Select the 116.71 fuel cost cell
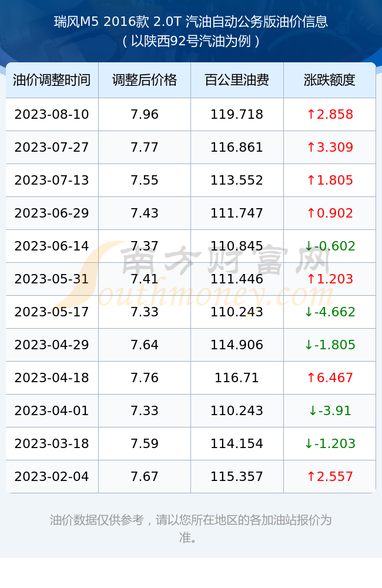382x588 pixels. pos(237,377)
